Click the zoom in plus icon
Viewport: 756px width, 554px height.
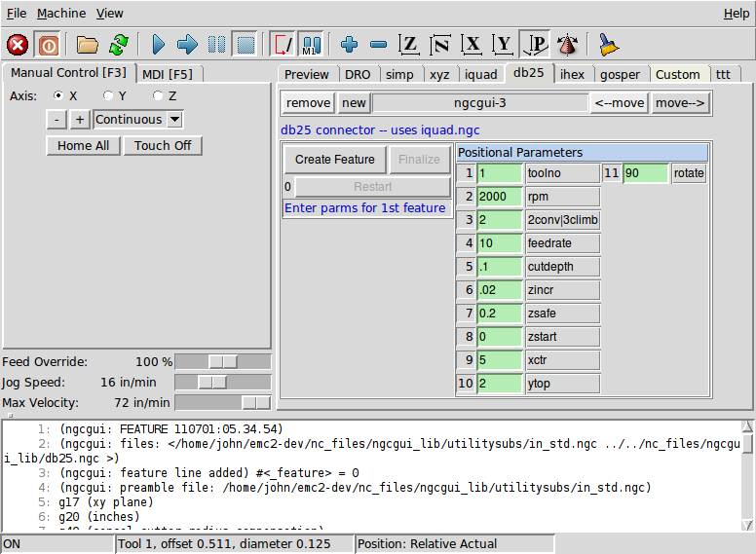click(349, 45)
